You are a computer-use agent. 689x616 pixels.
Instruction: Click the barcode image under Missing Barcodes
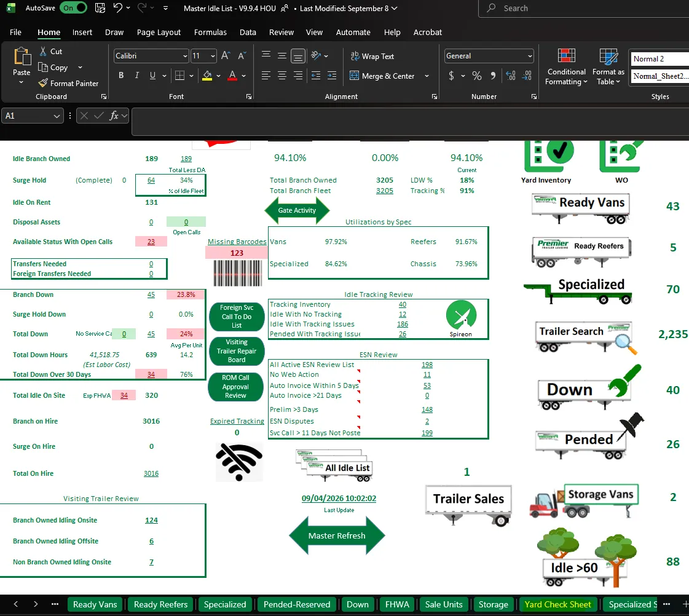(238, 273)
